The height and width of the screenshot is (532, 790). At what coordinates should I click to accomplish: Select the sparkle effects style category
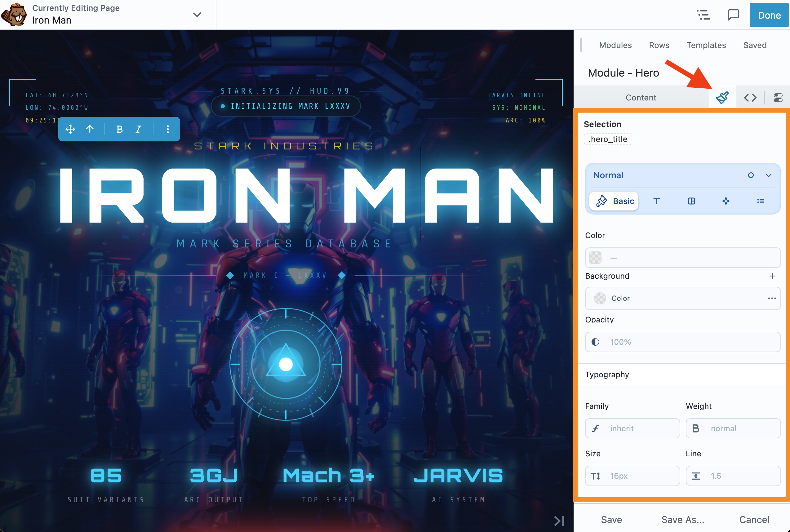(x=726, y=201)
